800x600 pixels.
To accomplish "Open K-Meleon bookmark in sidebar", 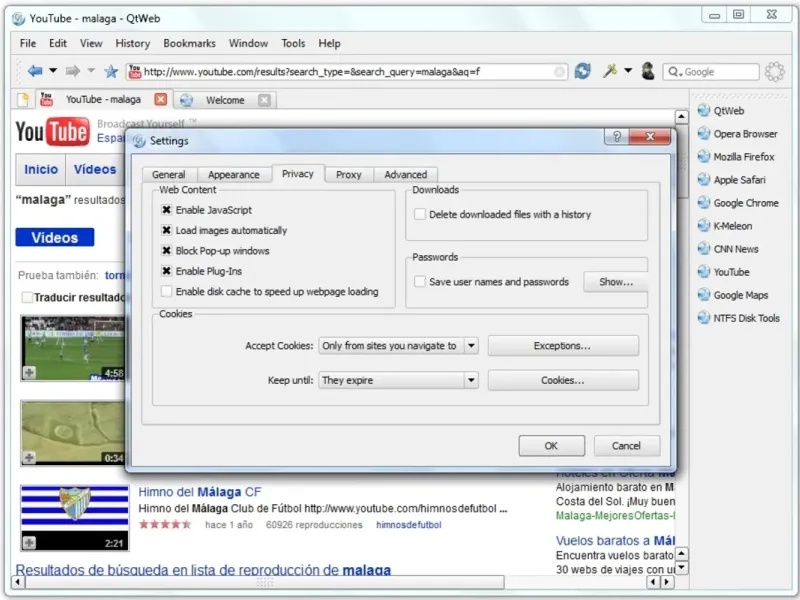I will pos(725,226).
